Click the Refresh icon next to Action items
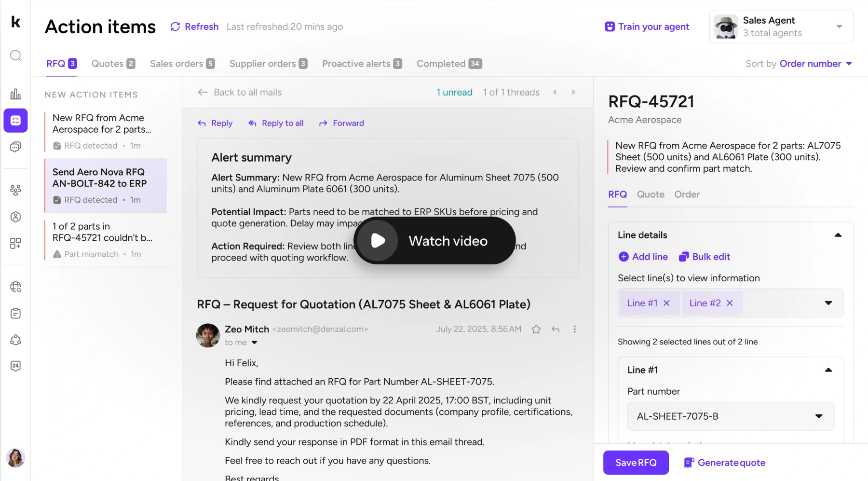 pos(176,27)
